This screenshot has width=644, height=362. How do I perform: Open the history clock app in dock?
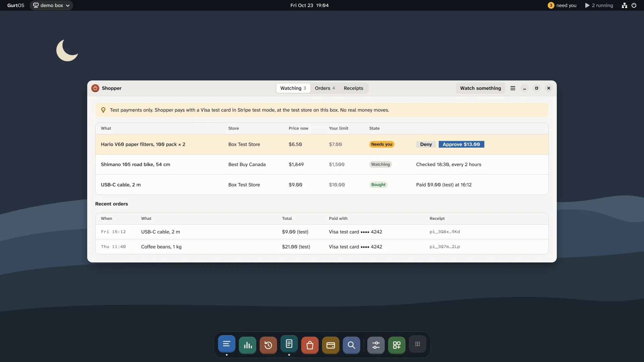(268, 345)
